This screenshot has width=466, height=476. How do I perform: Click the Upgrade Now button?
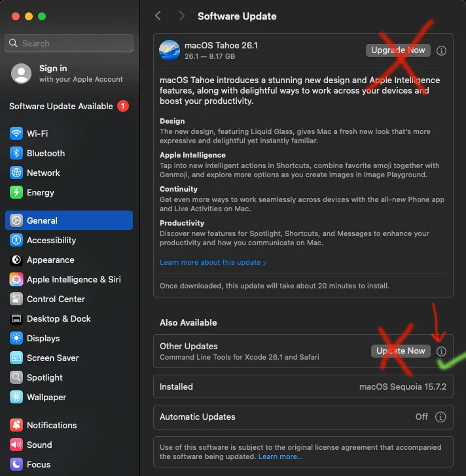(x=398, y=50)
